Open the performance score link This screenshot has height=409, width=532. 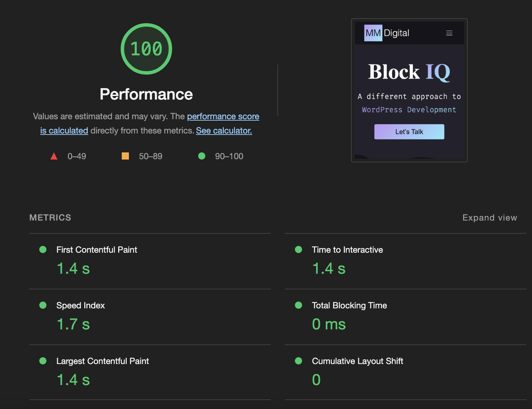point(223,116)
